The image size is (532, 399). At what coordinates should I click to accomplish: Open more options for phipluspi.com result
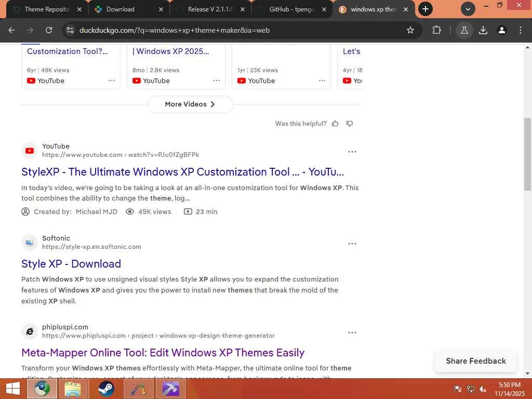click(352, 332)
